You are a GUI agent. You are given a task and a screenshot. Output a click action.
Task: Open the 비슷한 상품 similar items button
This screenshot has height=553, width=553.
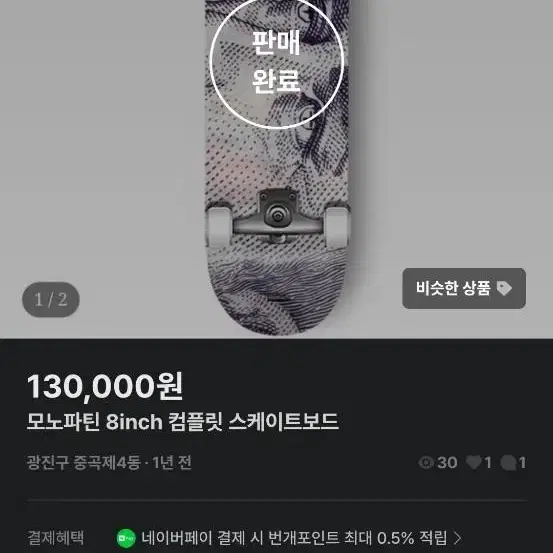click(x=464, y=288)
